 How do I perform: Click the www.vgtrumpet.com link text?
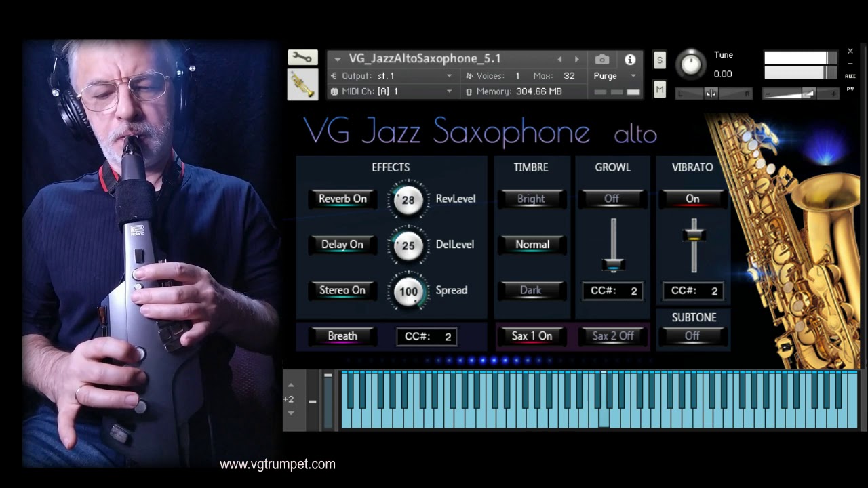coord(277,464)
